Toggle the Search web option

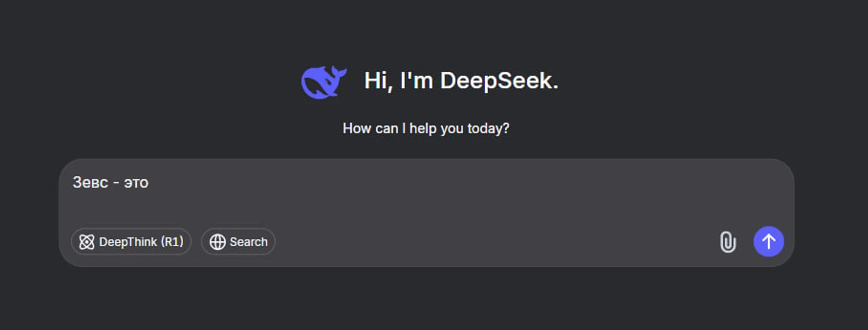tap(238, 241)
